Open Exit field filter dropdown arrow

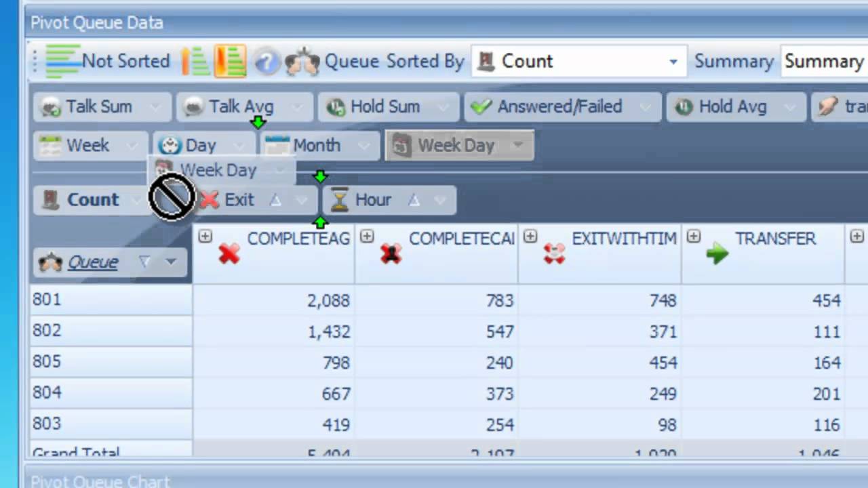click(x=303, y=200)
